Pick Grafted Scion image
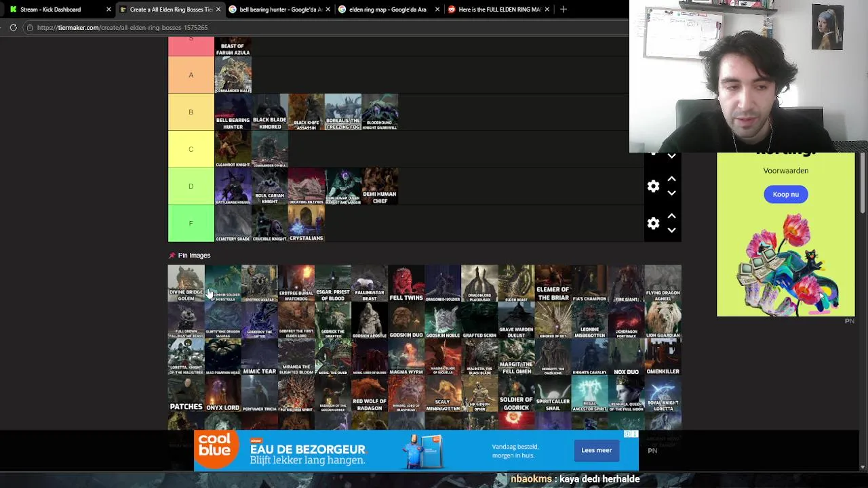Viewport: 868px width, 488px height. pos(479,320)
